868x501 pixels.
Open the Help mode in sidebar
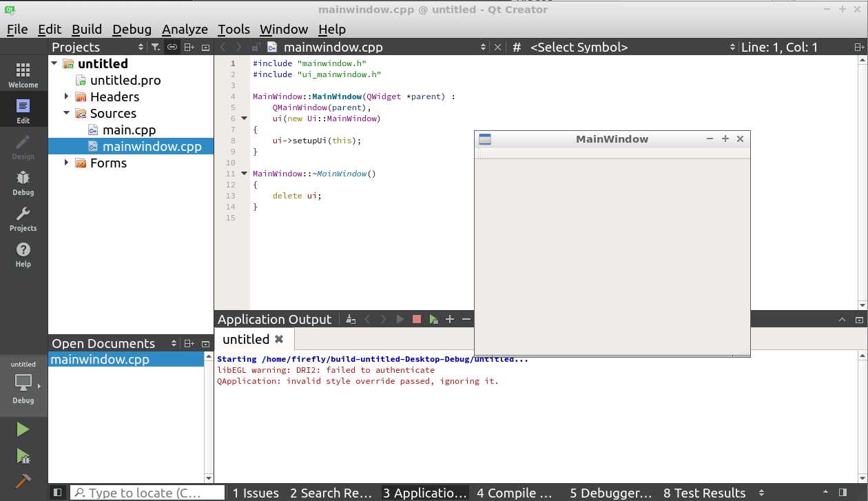23,255
